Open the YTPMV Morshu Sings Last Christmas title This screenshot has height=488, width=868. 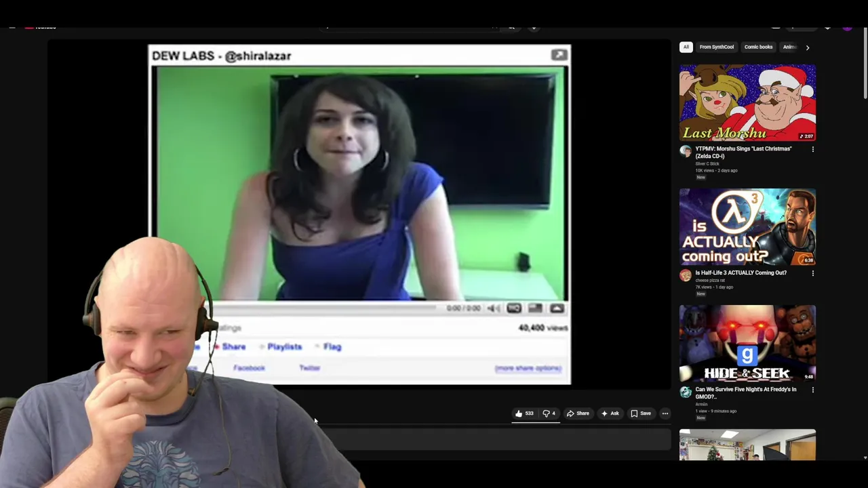click(x=743, y=152)
